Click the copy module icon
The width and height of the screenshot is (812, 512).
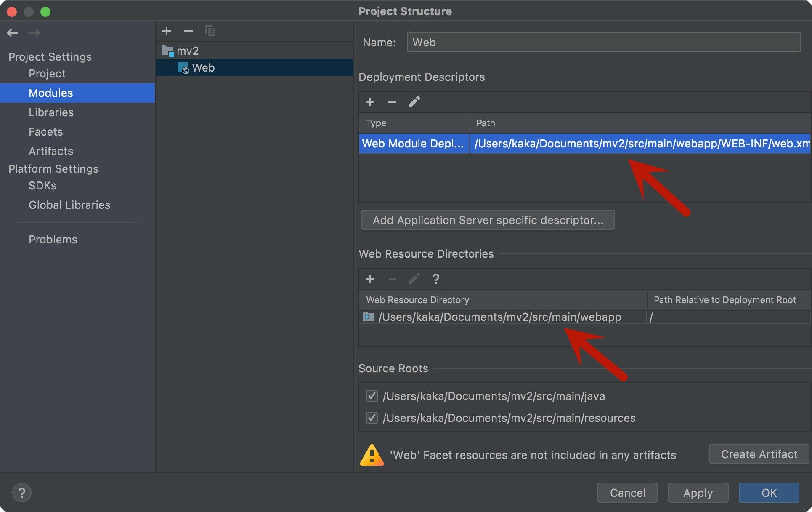click(210, 31)
